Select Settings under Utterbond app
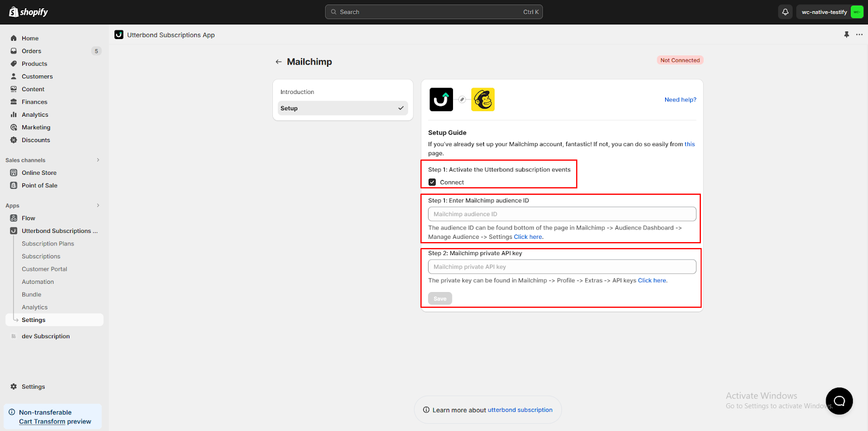 (x=54, y=320)
